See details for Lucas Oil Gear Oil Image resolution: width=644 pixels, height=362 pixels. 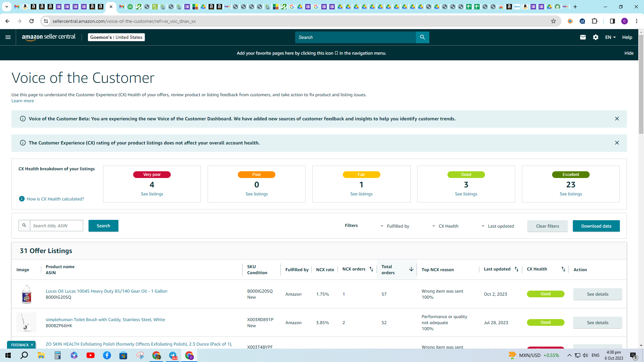[x=597, y=294]
